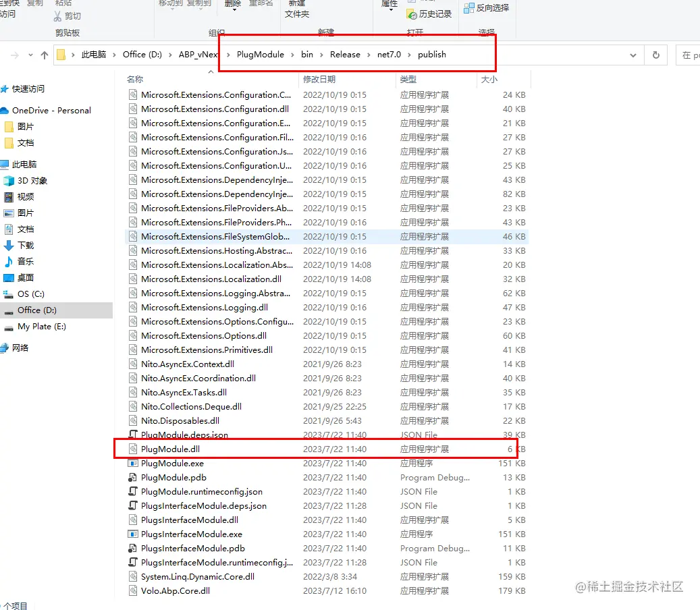Go up one folder level
Screen dimensions: 700x610
[x=45, y=55]
